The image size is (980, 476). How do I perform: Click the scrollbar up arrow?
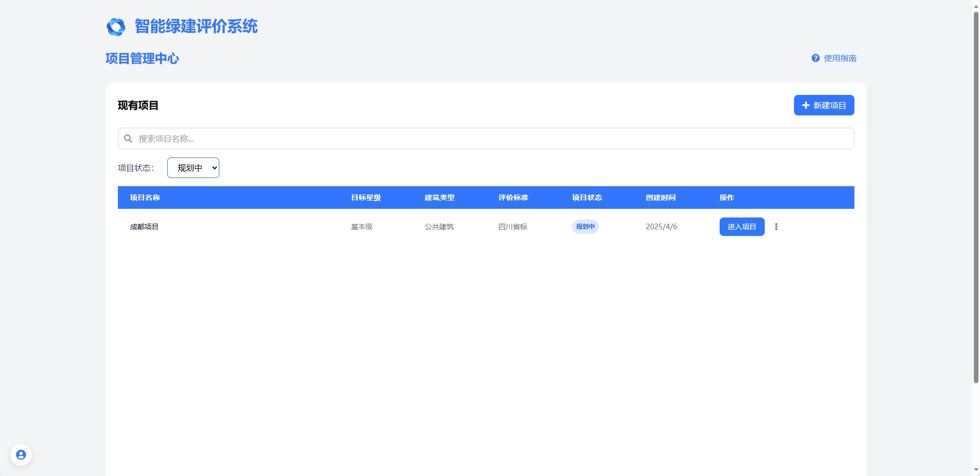coord(976,5)
